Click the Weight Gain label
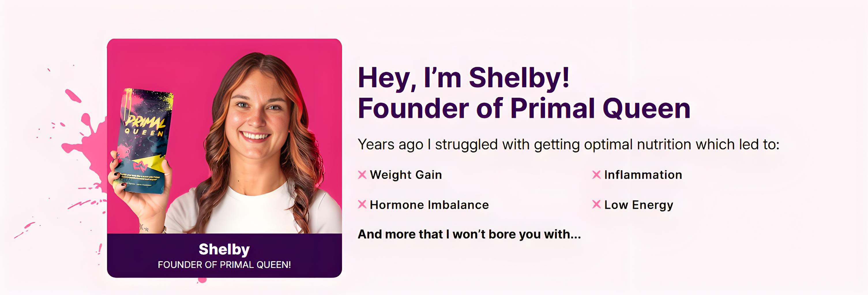The image size is (868, 295). [406, 175]
